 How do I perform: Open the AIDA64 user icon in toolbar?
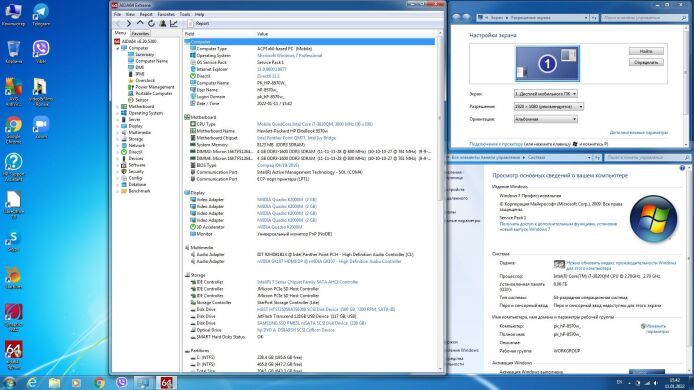(162, 23)
